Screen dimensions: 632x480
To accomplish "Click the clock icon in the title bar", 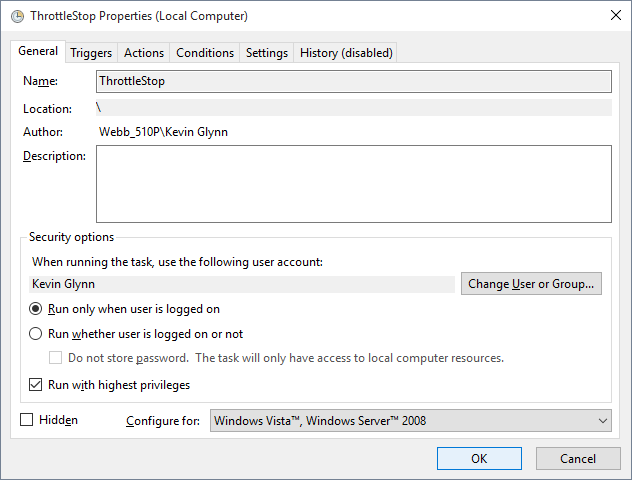I will (x=16, y=16).
